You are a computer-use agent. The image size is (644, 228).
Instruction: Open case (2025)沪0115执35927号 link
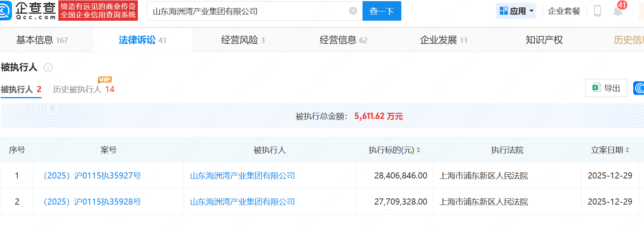pos(92,176)
